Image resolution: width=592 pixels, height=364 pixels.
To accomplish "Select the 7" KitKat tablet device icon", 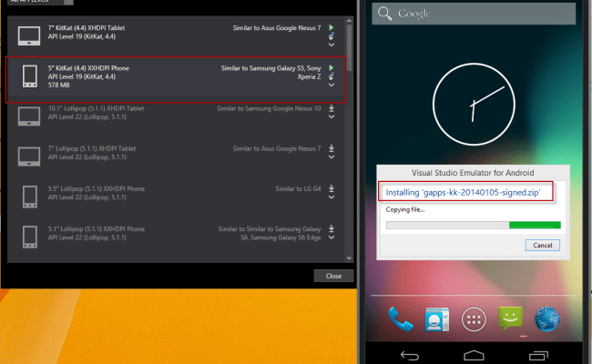I will 29,35.
